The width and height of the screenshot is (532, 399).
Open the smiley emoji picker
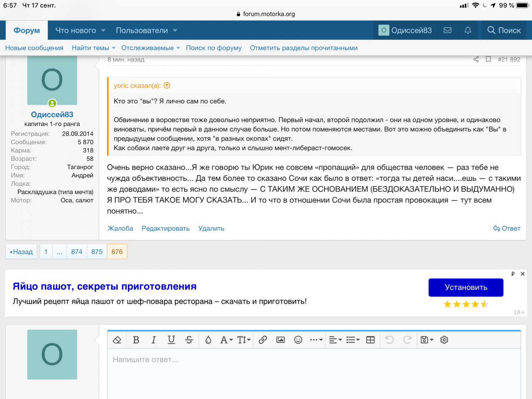[298, 340]
